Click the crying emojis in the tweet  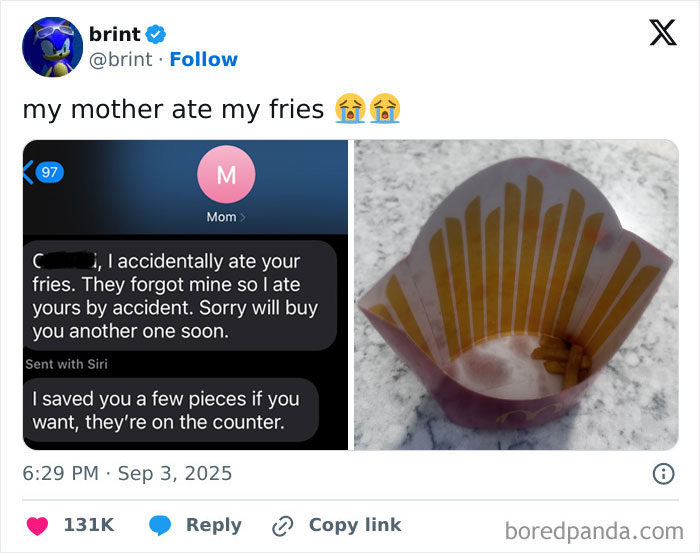pyautogui.click(x=368, y=108)
